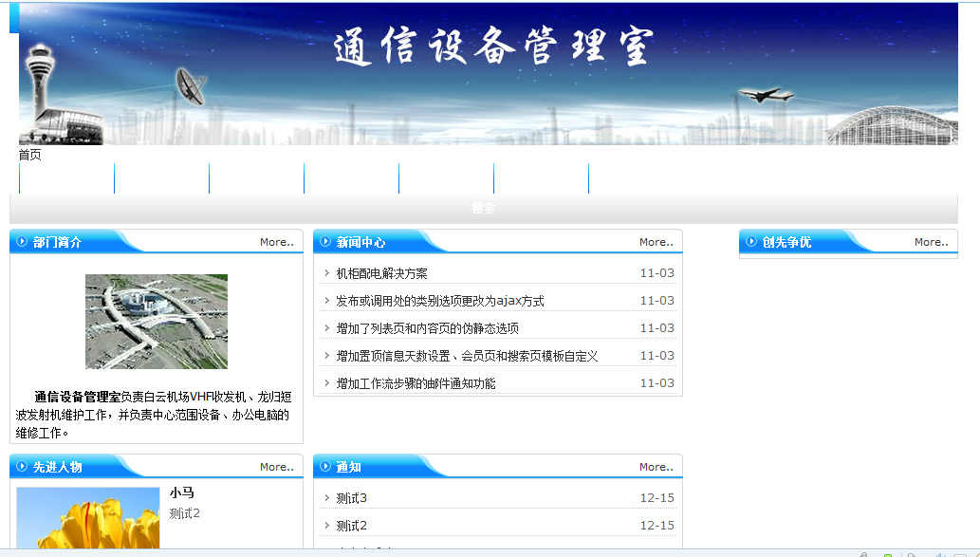The image size is (980, 557).
Task: Click the arrow icon beside 部门简介
Action: coord(21,242)
